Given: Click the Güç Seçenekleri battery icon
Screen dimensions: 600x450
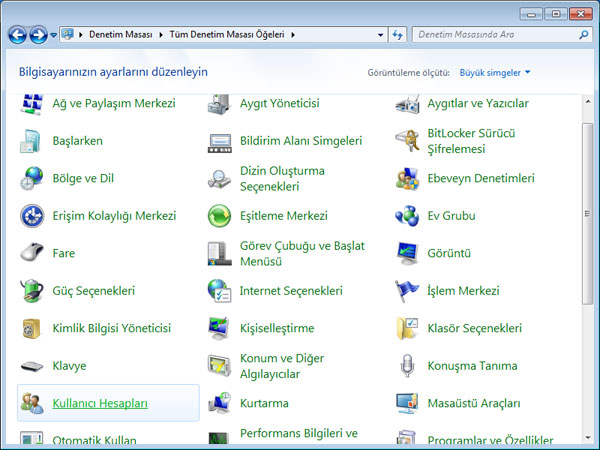Looking at the screenshot, I should tap(32, 291).
